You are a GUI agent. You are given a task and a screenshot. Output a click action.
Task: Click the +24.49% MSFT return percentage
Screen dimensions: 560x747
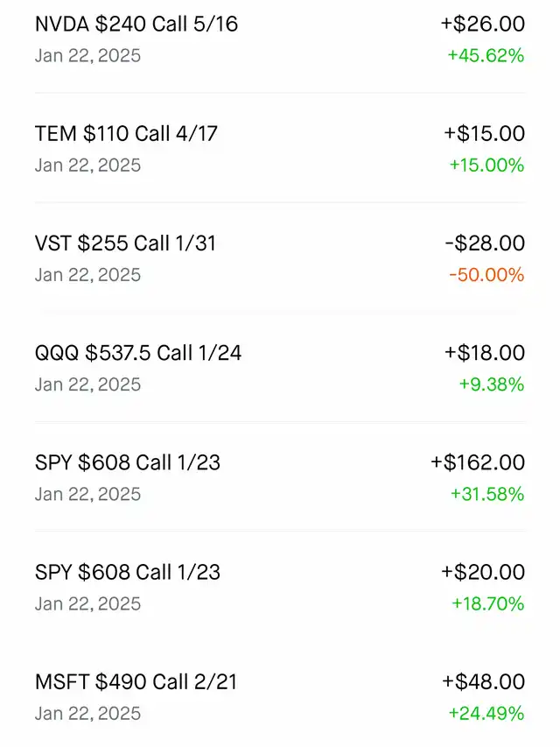(486, 713)
